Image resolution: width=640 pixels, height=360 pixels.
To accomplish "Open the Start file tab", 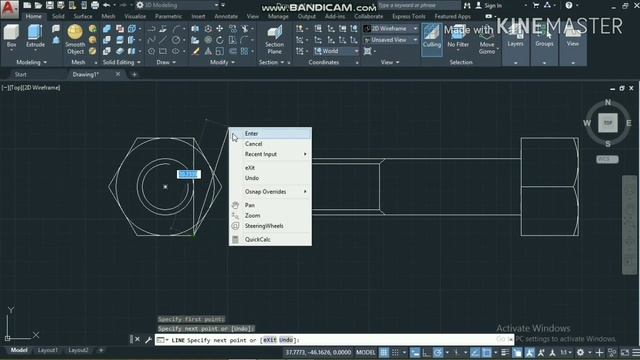I will coord(20,74).
